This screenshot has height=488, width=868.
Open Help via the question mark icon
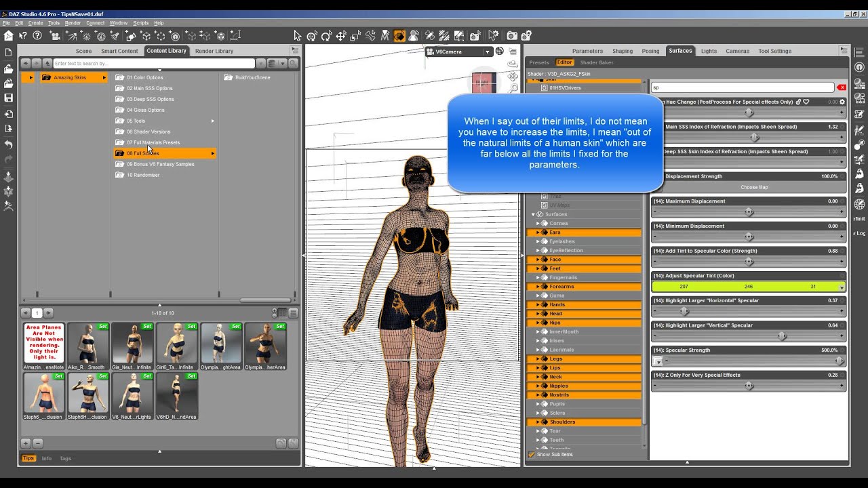coord(37,36)
